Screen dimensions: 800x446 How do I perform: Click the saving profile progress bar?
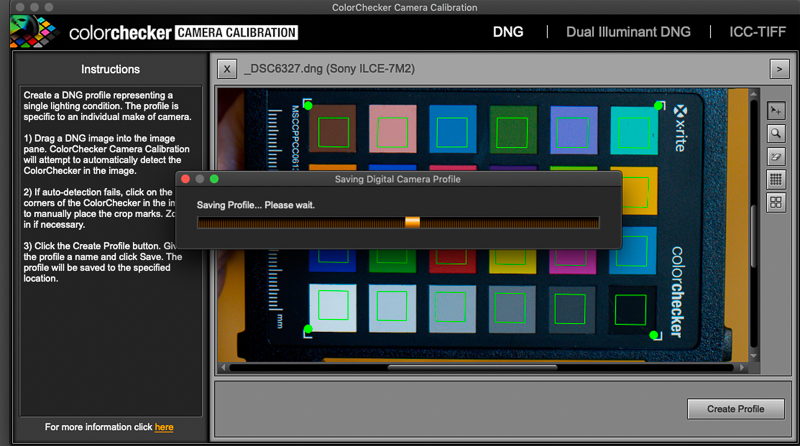click(x=398, y=222)
